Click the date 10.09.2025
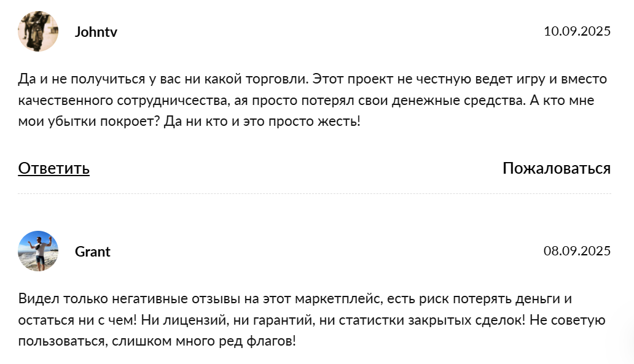Viewport: 634px width, 364px height. pyautogui.click(x=577, y=31)
